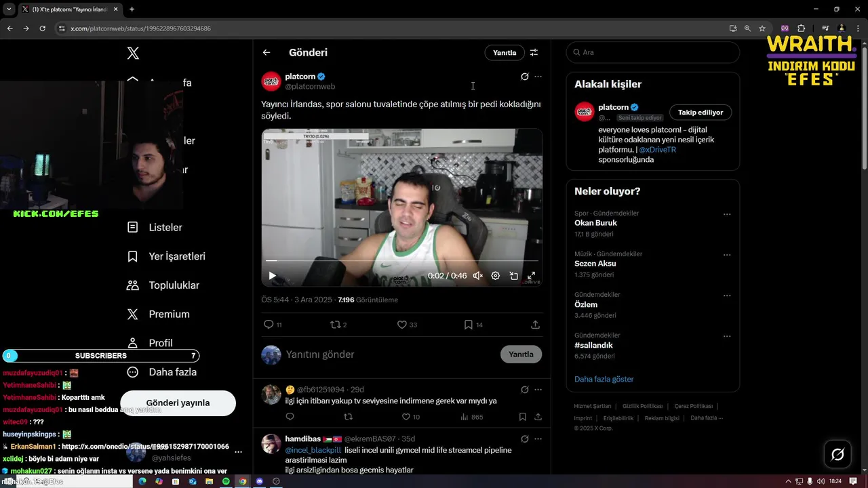The image size is (868, 488).
Task: Open the reply filter settings icon next to Yanıtla
Action: tap(534, 52)
